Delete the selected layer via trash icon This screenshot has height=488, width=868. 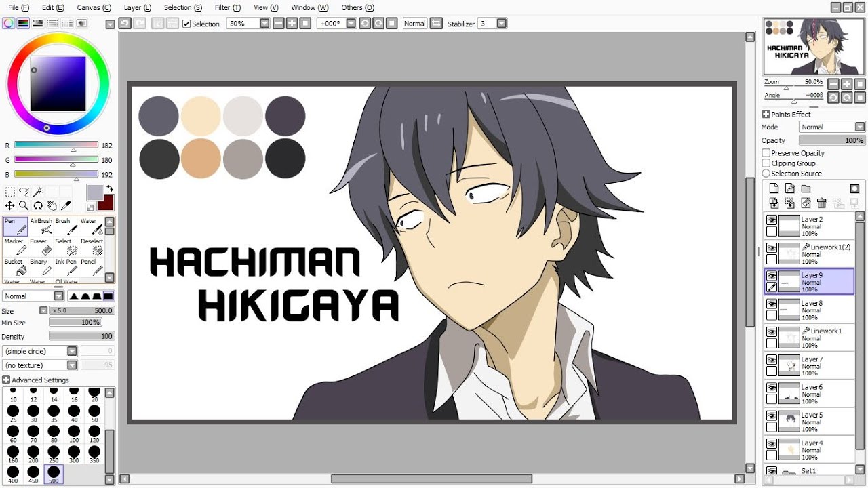click(x=822, y=203)
